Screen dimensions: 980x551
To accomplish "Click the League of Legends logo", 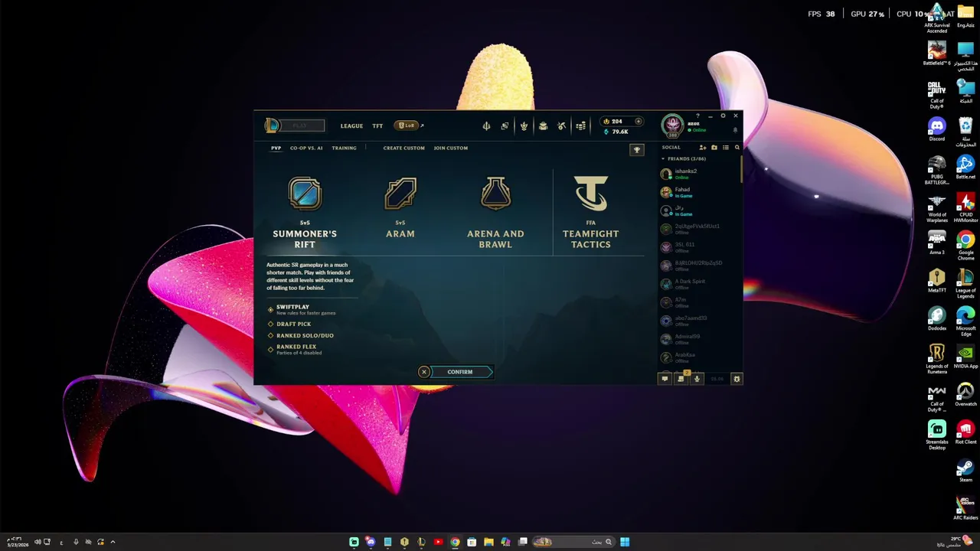I will (x=272, y=126).
